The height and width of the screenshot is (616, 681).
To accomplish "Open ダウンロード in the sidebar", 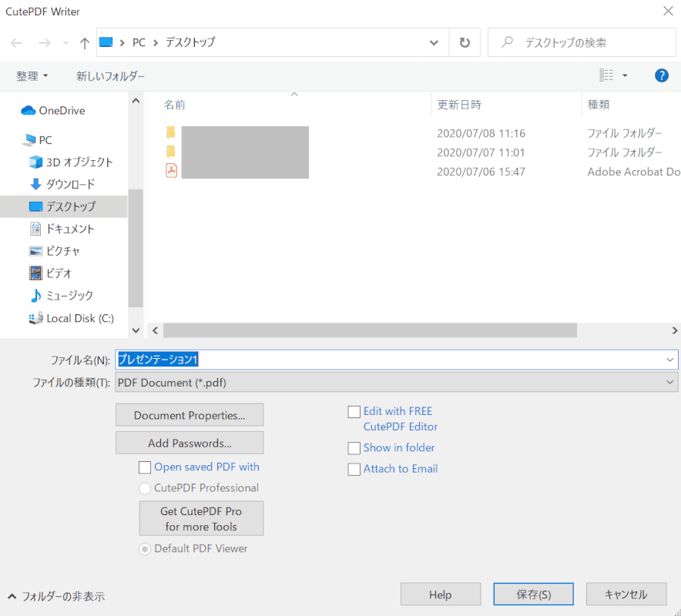I will tap(70, 184).
